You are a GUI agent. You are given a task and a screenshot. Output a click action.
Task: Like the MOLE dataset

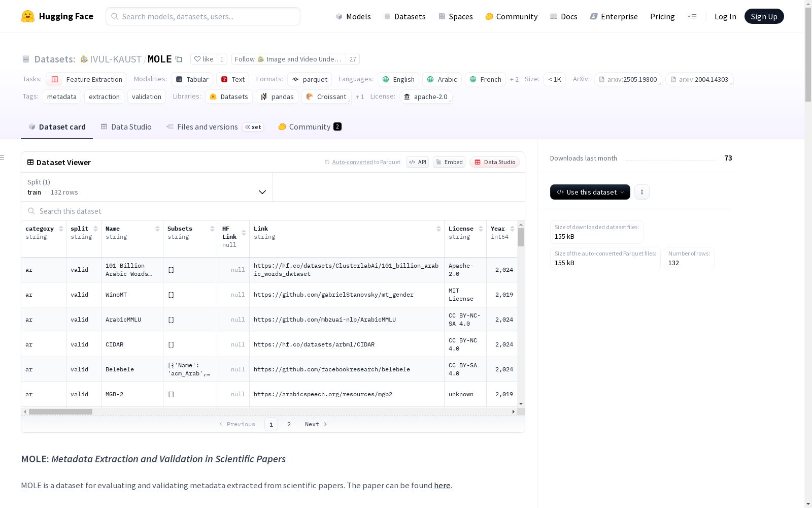point(204,59)
